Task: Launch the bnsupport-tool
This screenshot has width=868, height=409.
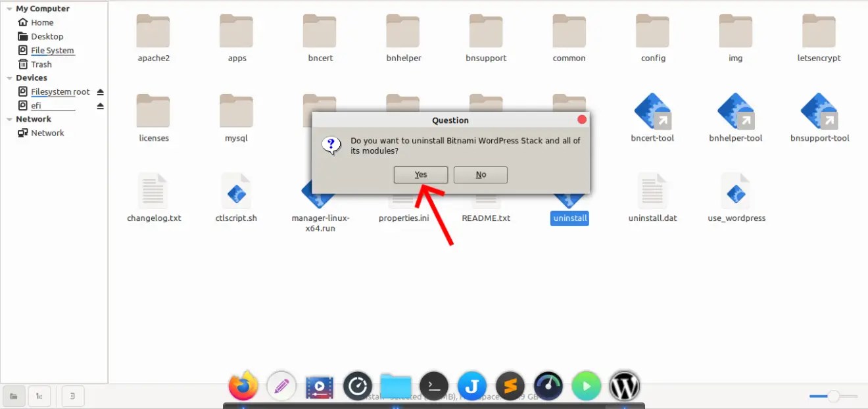Action: click(819, 112)
